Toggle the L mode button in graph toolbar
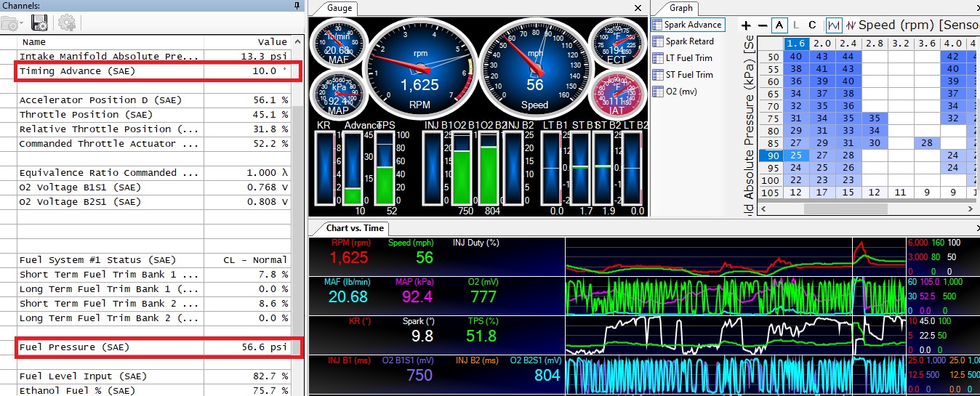The image size is (980, 396). coord(796,25)
